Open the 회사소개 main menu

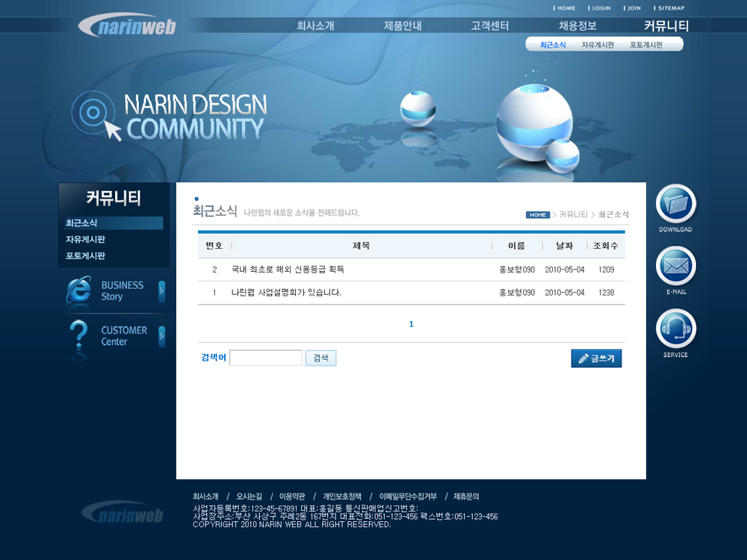coord(315,26)
